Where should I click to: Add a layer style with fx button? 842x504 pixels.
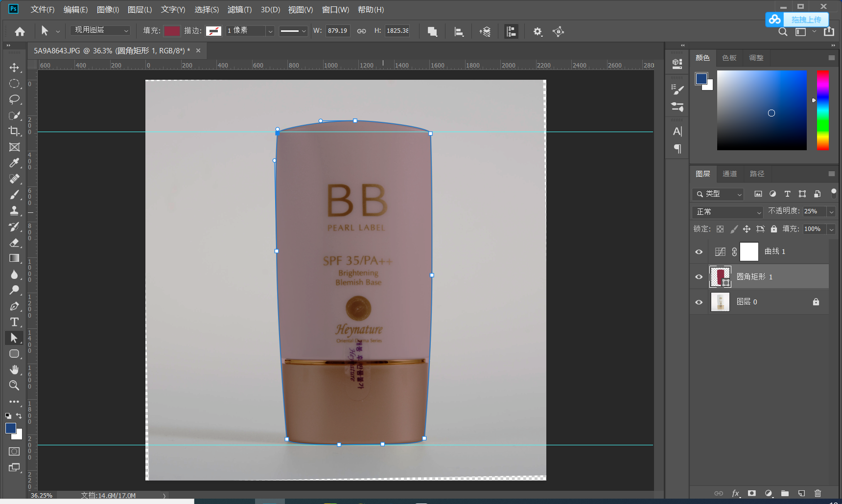(x=735, y=493)
